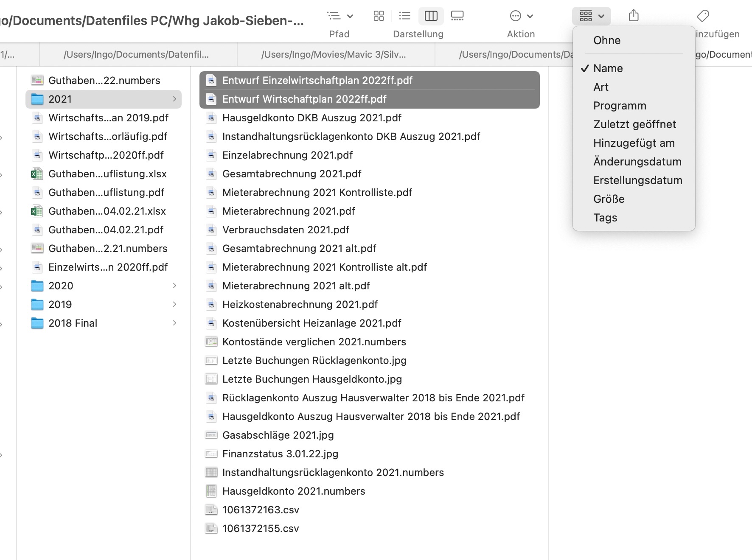This screenshot has height=560, width=752.
Task: Select the 2019 folder
Action: click(60, 304)
